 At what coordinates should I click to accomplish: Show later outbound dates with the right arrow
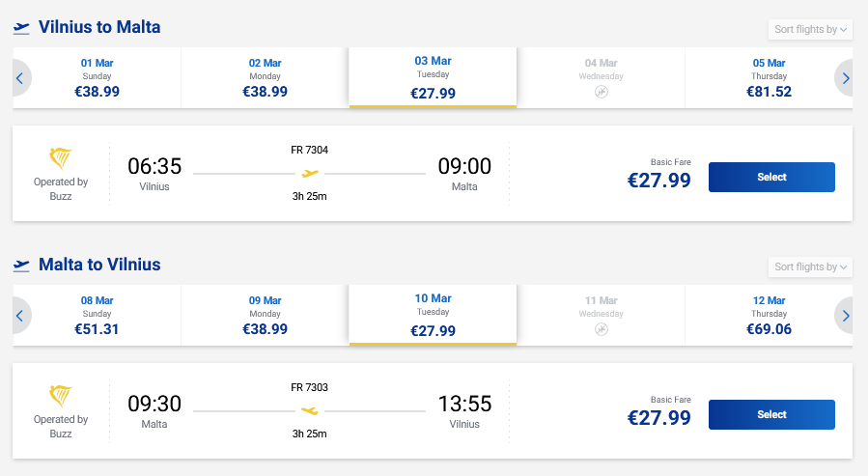[x=846, y=78]
